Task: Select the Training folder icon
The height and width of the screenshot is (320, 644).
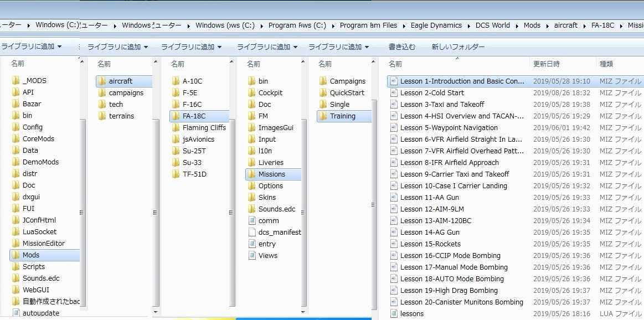Action: tap(323, 116)
